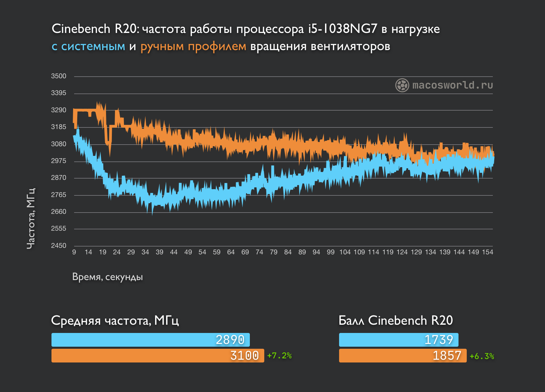Click the 69 tick on time axis
This screenshot has height=392, width=545.
[x=245, y=252]
